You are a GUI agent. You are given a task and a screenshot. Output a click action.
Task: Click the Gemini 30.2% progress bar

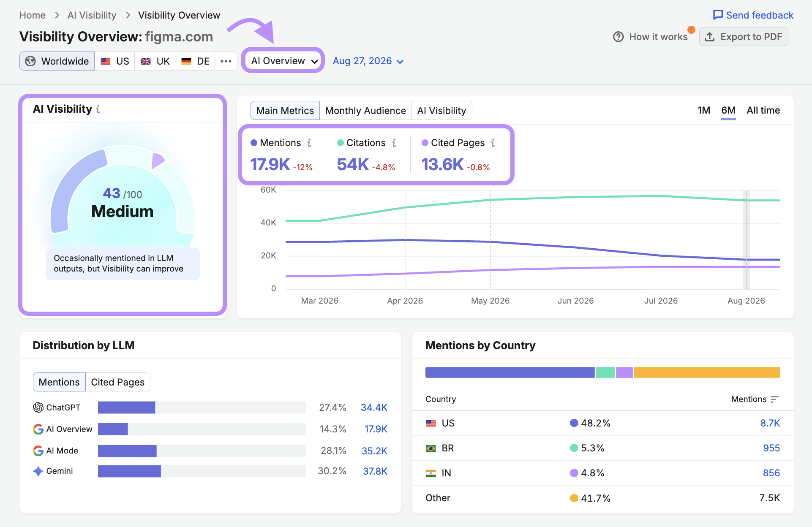pos(202,471)
